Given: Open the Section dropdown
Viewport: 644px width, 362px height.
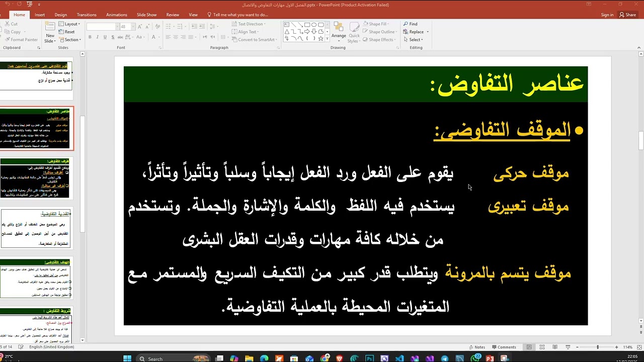Looking at the screenshot, I should pyautogui.click(x=69, y=40).
